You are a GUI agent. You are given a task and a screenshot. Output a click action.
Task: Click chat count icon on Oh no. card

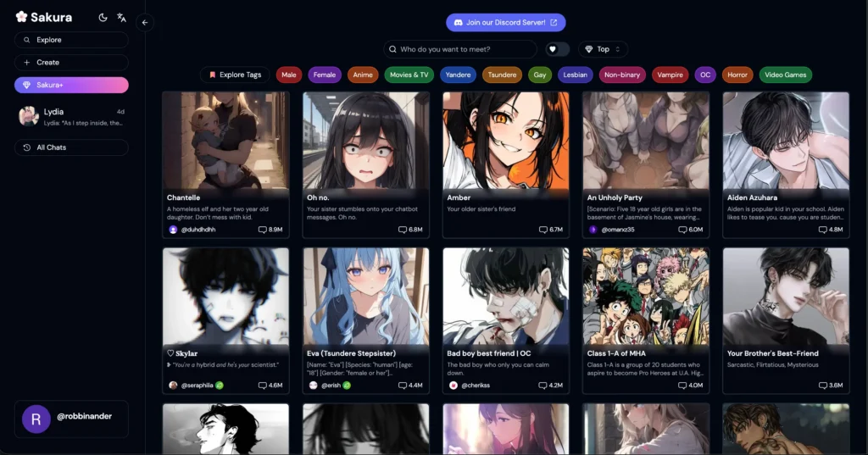(x=403, y=229)
